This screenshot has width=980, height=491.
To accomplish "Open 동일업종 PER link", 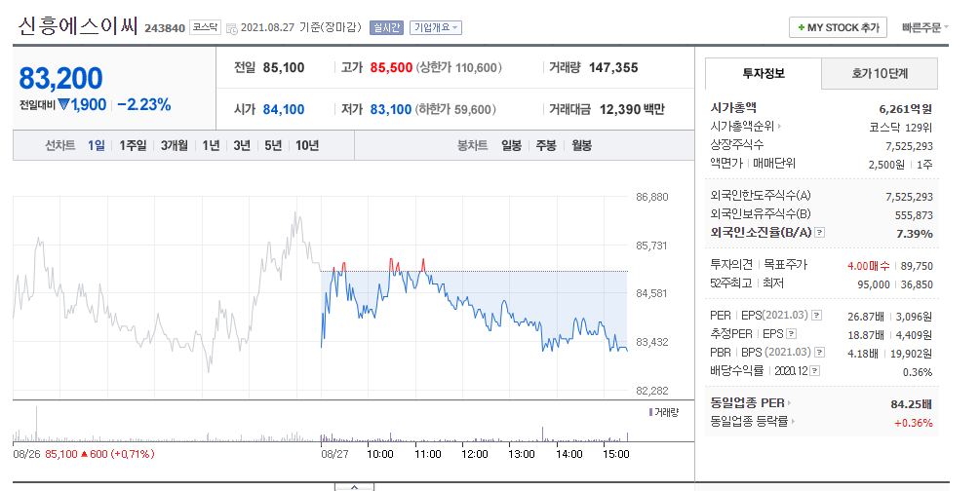I will pos(751,403).
